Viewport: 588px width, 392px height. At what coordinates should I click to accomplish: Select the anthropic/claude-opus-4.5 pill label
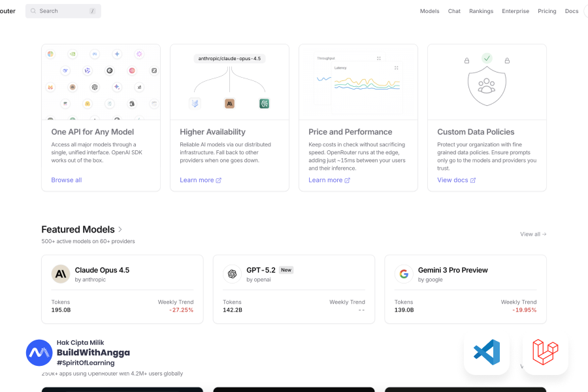coord(229,59)
